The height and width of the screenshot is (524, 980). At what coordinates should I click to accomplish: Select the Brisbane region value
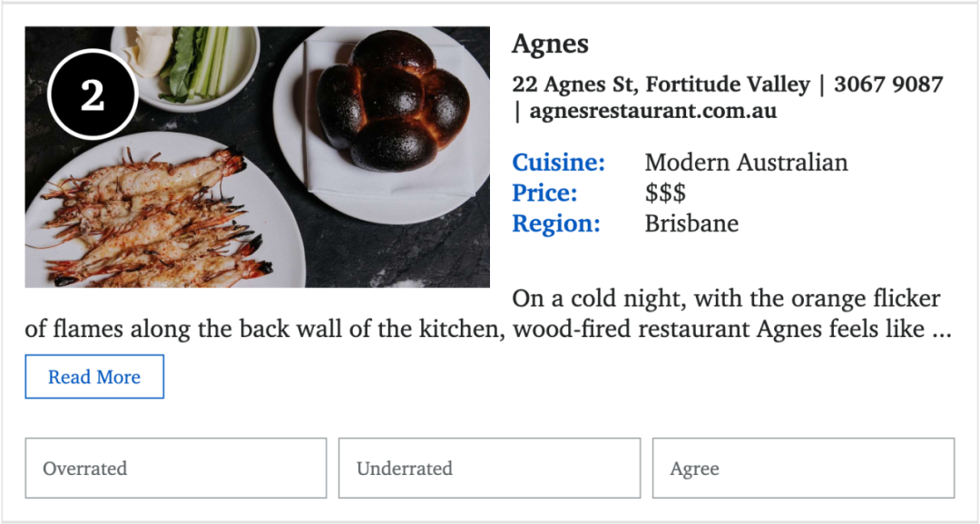[691, 223]
